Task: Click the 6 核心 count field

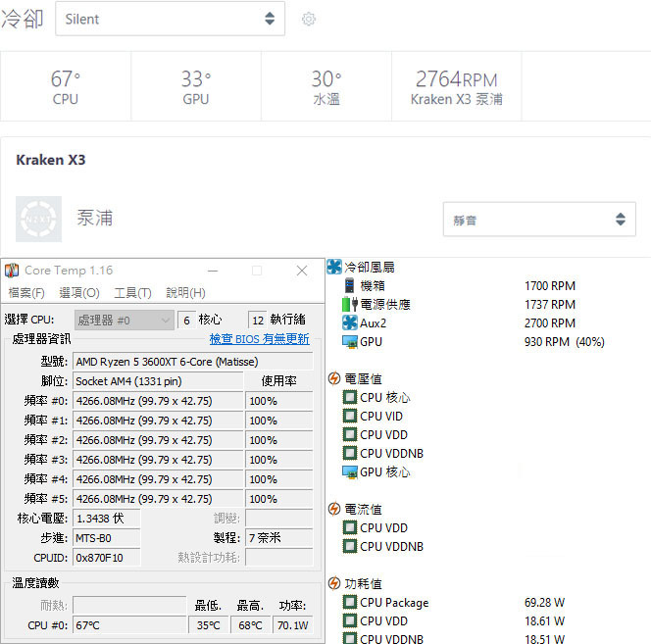Action: [187, 321]
